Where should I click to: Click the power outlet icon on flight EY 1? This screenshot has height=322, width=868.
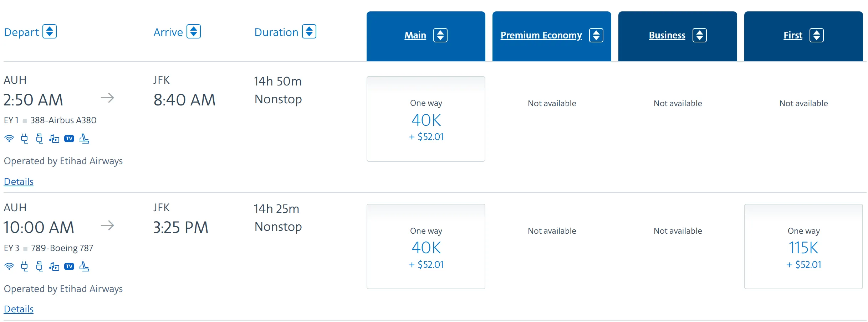24,139
